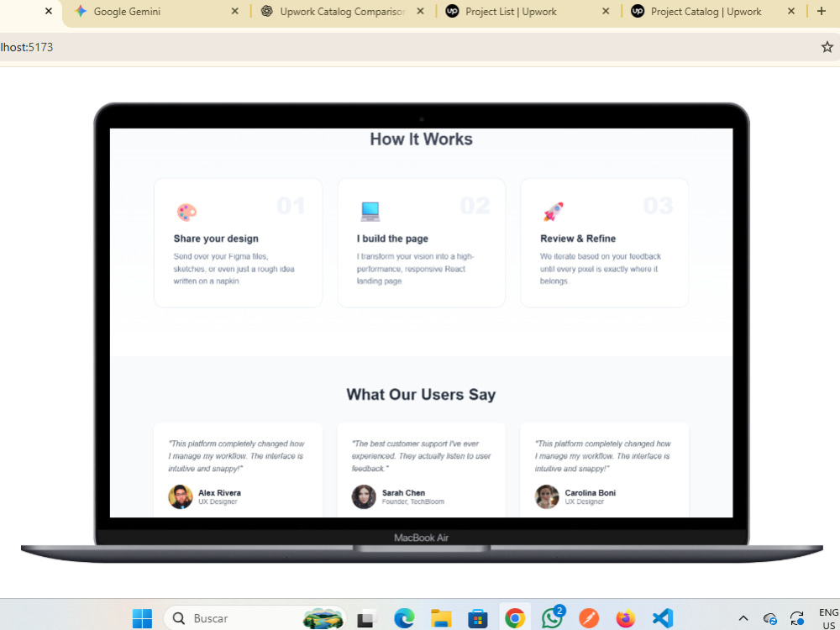Open a new browser tab
Viewport: 840px width, 630px height.
pyautogui.click(x=822, y=11)
